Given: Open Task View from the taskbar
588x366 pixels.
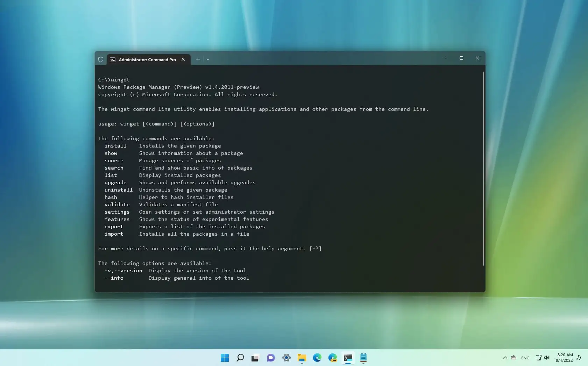Looking at the screenshot, I should point(255,358).
